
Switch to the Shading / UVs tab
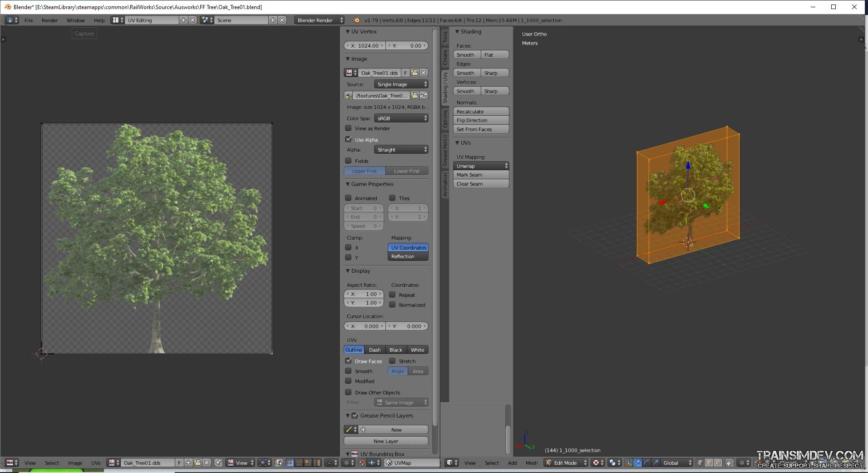click(445, 88)
